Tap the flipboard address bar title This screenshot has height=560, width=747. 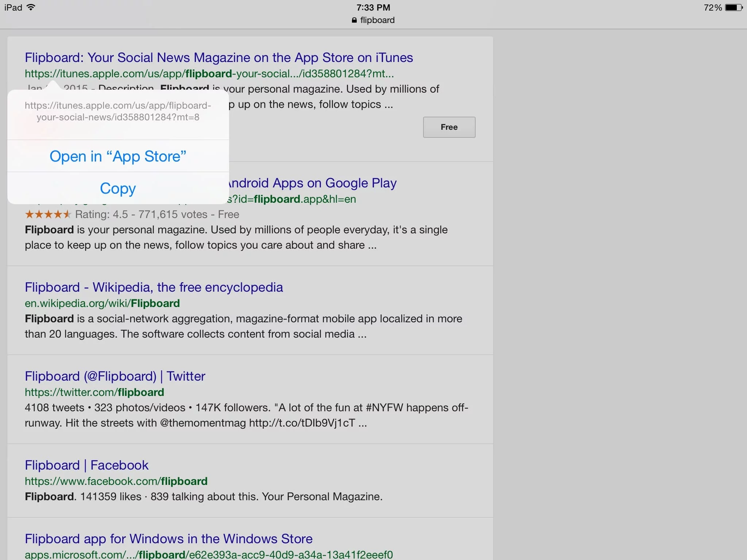[378, 20]
